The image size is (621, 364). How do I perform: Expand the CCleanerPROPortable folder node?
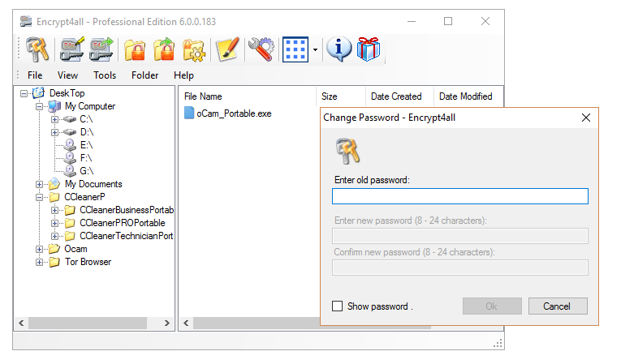54,223
